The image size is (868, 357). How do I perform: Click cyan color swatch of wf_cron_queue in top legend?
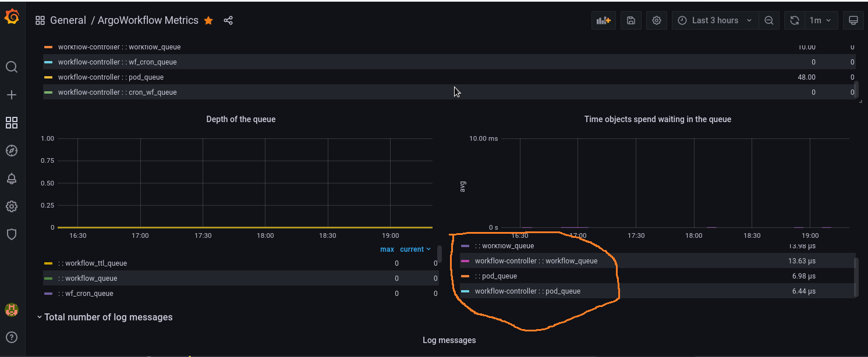point(48,62)
